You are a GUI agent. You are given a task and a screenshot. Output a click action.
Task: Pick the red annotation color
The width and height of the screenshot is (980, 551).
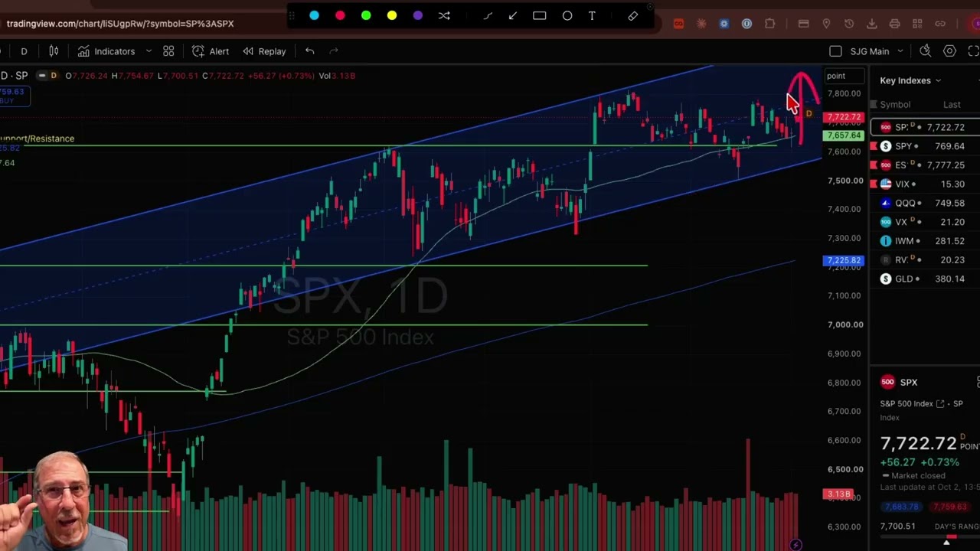click(x=340, y=15)
